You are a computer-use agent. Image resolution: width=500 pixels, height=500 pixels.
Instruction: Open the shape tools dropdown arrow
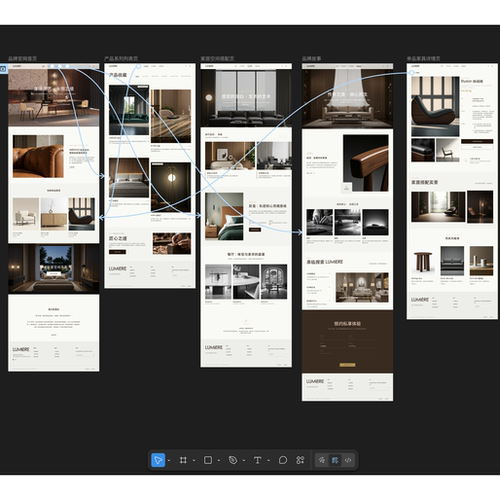pyautogui.click(x=219, y=461)
